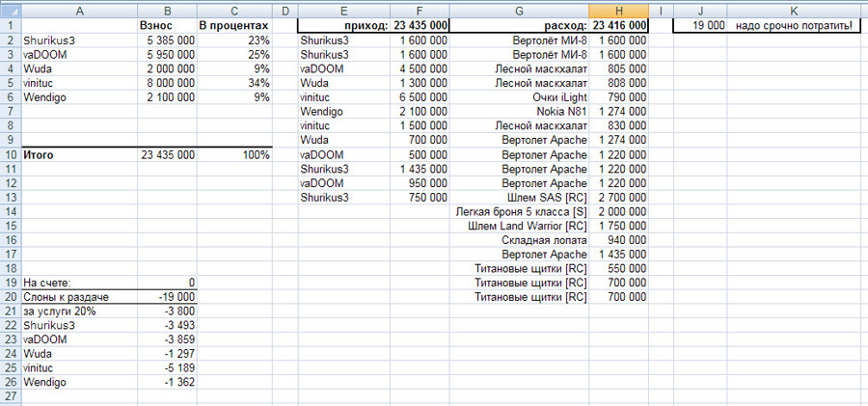Click the 100% total cell

(234, 155)
